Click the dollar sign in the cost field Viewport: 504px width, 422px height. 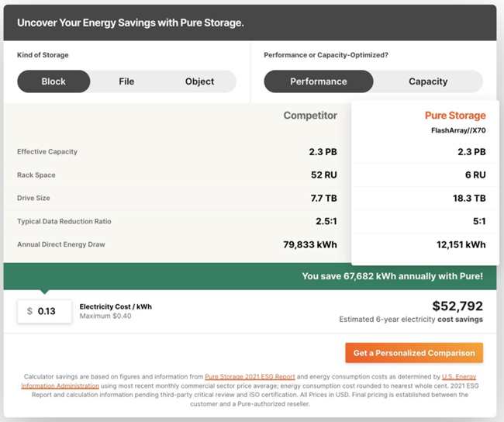pos(29,311)
